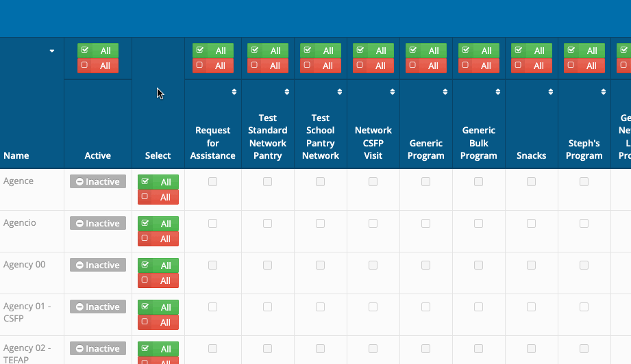Tick Snacks checkbox for Agence
The width and height of the screenshot is (631, 364).
pyautogui.click(x=531, y=181)
